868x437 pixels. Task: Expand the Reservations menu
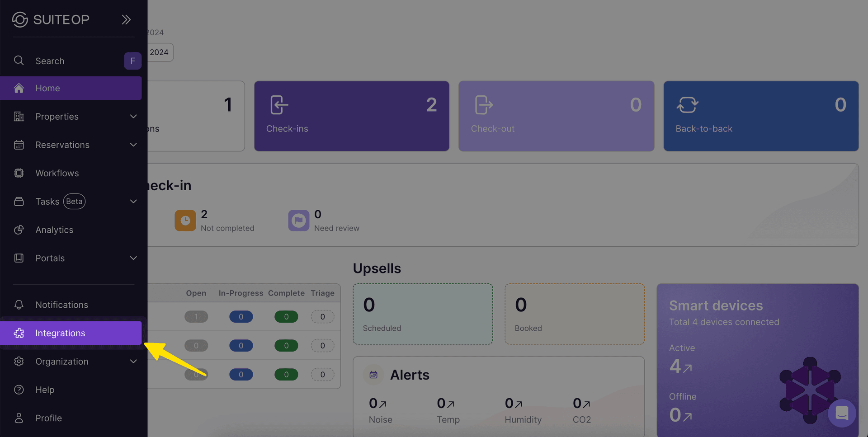click(x=133, y=145)
